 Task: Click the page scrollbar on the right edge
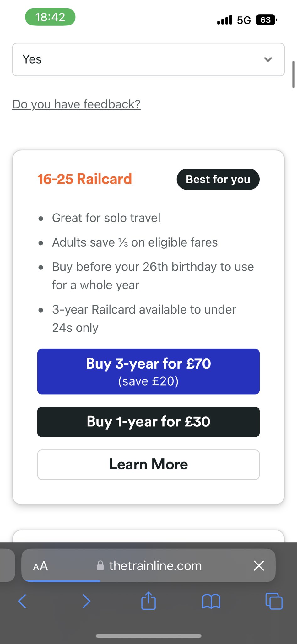click(x=293, y=75)
